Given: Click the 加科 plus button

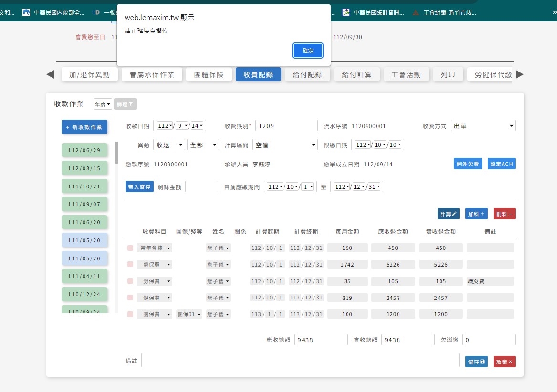Looking at the screenshot, I should 476,214.
